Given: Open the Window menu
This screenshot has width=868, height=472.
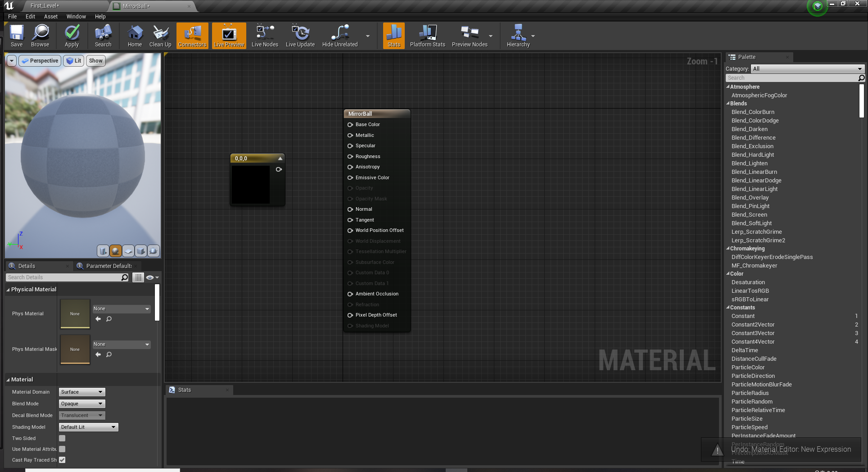Looking at the screenshot, I should [x=76, y=16].
